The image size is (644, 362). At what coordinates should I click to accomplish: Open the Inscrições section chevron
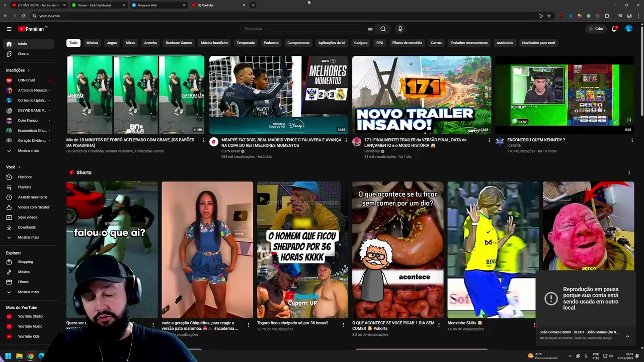pyautogui.click(x=29, y=70)
